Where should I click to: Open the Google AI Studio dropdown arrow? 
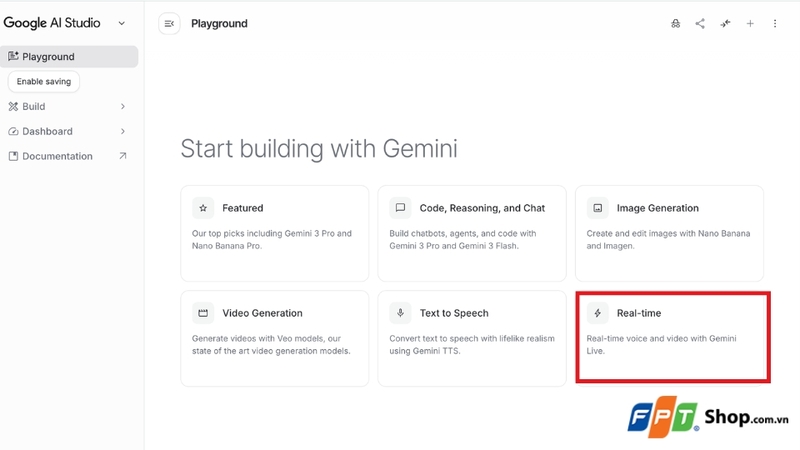[121, 23]
